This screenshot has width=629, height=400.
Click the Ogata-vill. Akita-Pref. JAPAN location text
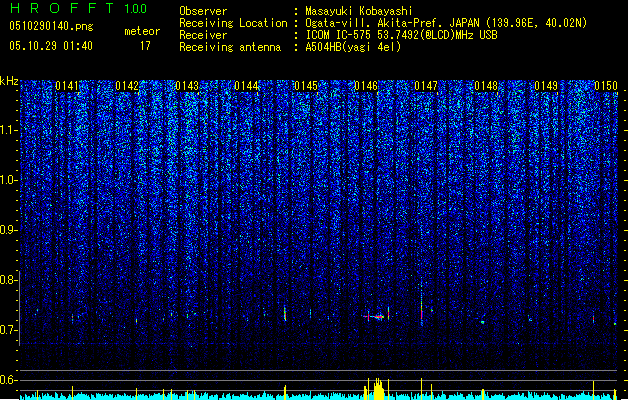coord(446,23)
